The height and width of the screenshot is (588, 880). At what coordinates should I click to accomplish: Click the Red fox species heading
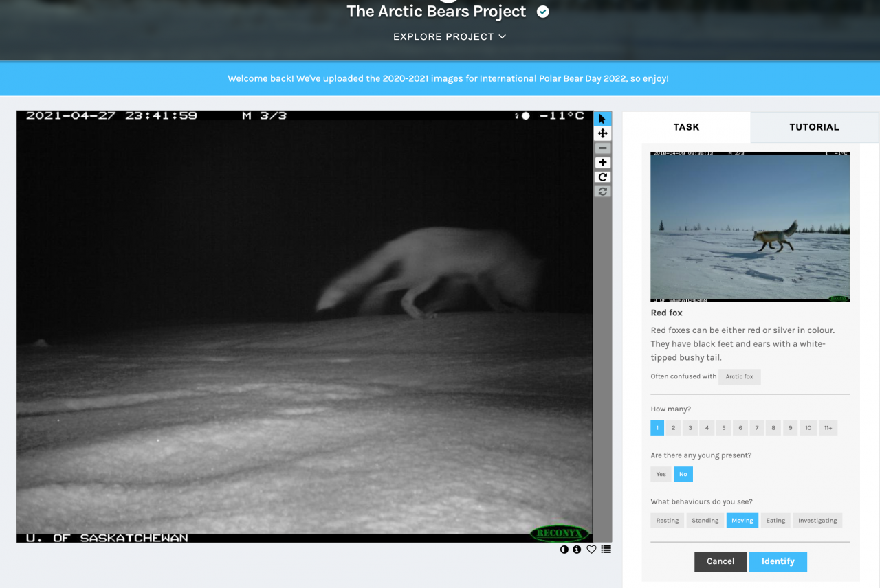[667, 313]
